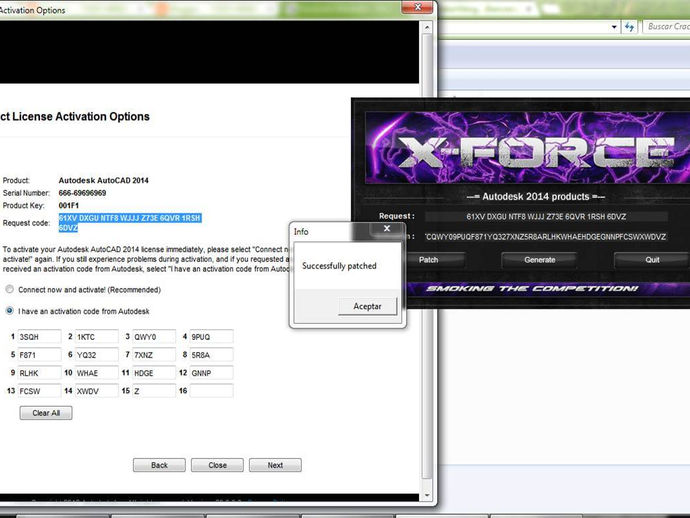The height and width of the screenshot is (518, 690).
Task: Click the Request field in X-Force window
Action: click(546, 217)
